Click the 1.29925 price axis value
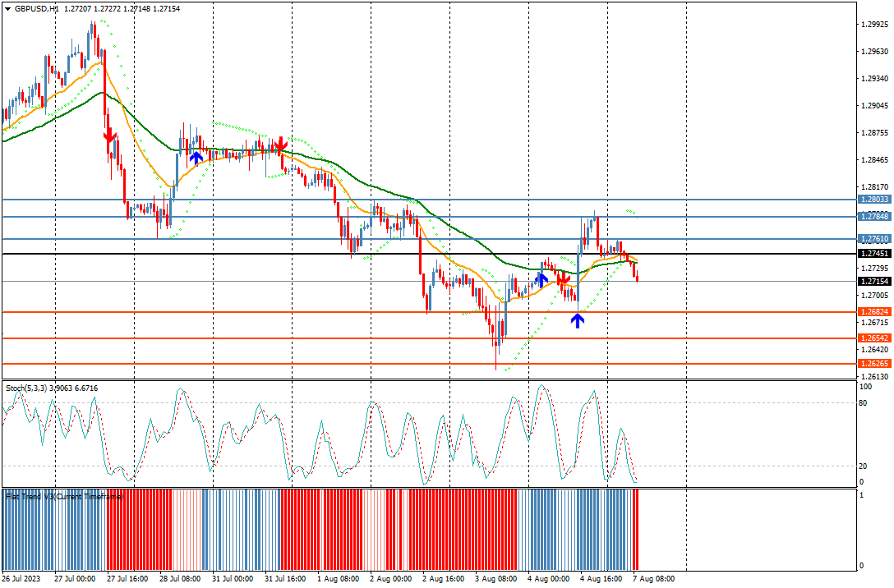The height and width of the screenshot is (588, 894). pyautogui.click(x=874, y=25)
